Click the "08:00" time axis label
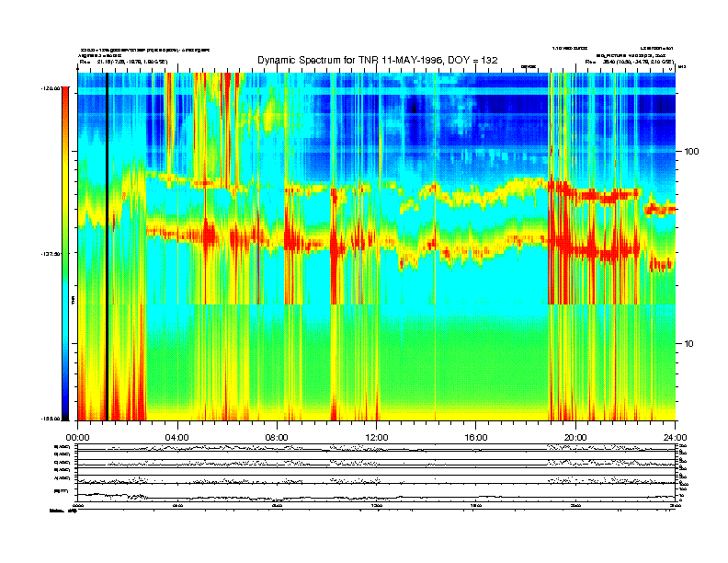This screenshot has height=563, width=728. pyautogui.click(x=278, y=438)
